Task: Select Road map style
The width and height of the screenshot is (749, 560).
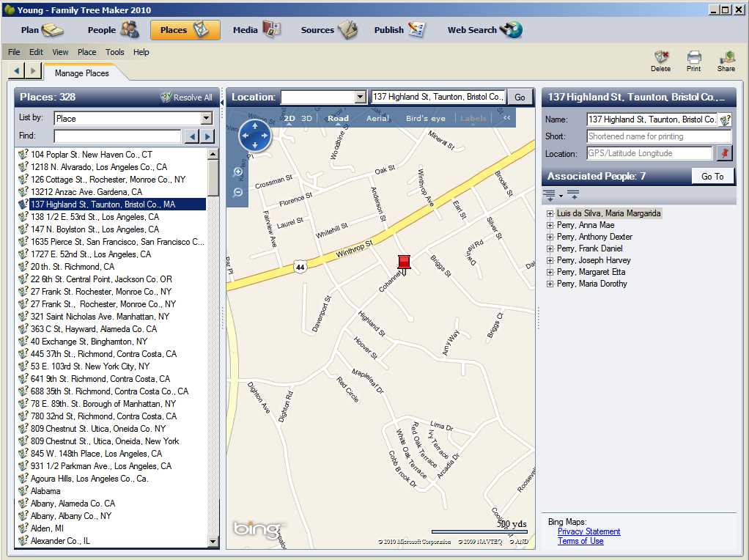Action: (338, 119)
